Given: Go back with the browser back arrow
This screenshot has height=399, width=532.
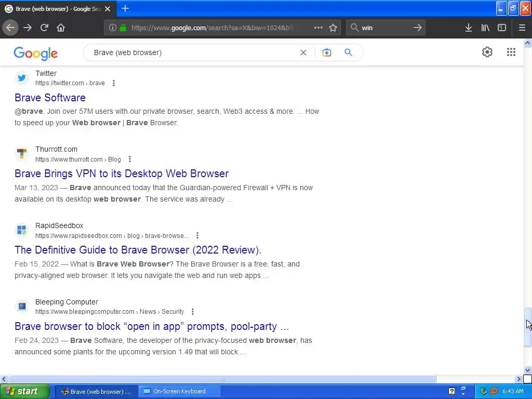Looking at the screenshot, I should (x=10, y=28).
